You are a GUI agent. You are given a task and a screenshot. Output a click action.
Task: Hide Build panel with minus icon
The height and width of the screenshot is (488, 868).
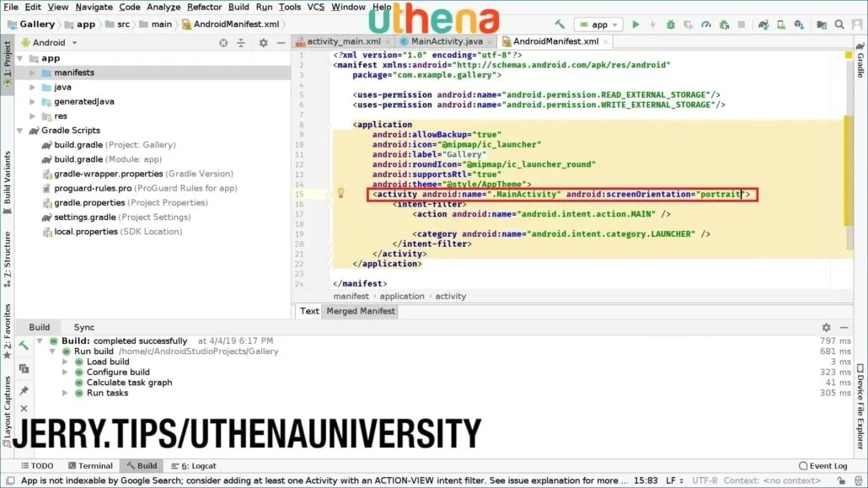844,327
